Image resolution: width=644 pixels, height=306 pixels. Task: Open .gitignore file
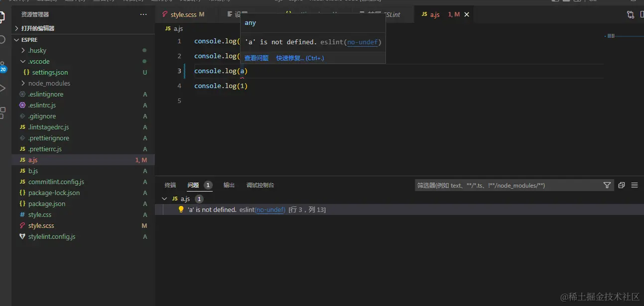42,116
